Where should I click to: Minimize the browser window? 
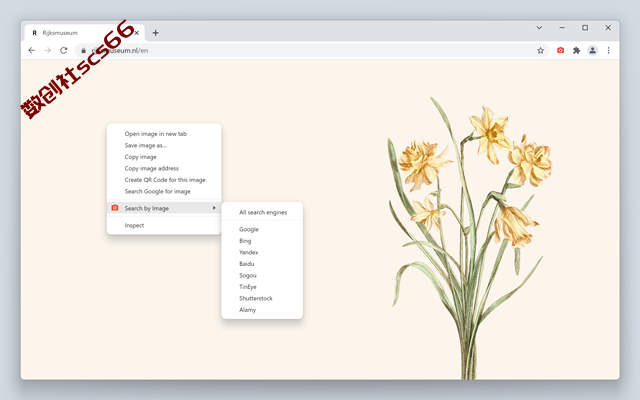[x=562, y=27]
